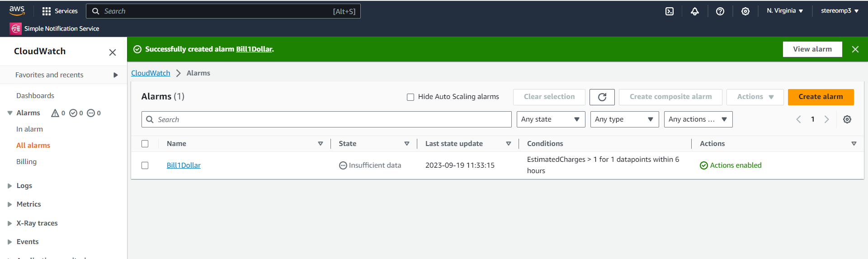Click insufficient data count icon
The width and height of the screenshot is (868, 259).
(x=91, y=113)
